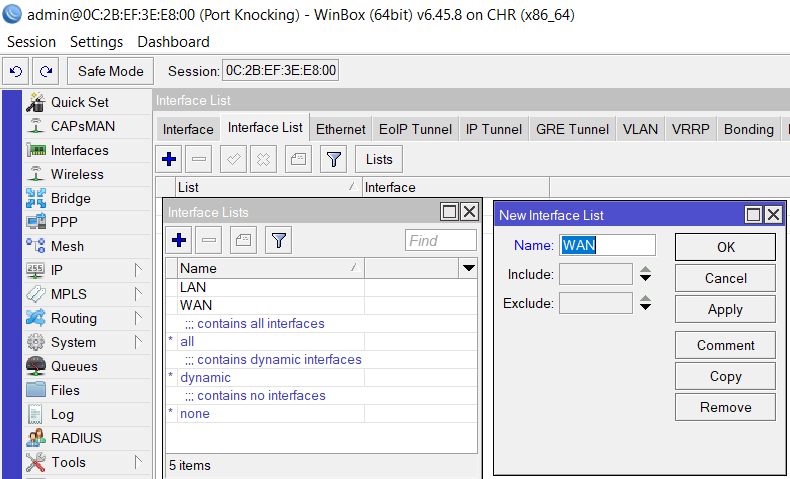This screenshot has width=790, height=479.
Task: Click the Undo arrow icon in toolbar
Action: coord(16,71)
